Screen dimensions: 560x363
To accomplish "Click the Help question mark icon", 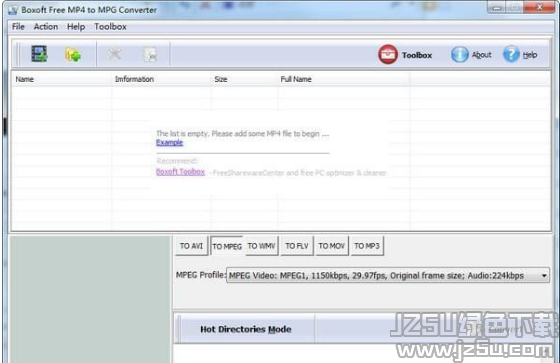I will click(x=511, y=54).
